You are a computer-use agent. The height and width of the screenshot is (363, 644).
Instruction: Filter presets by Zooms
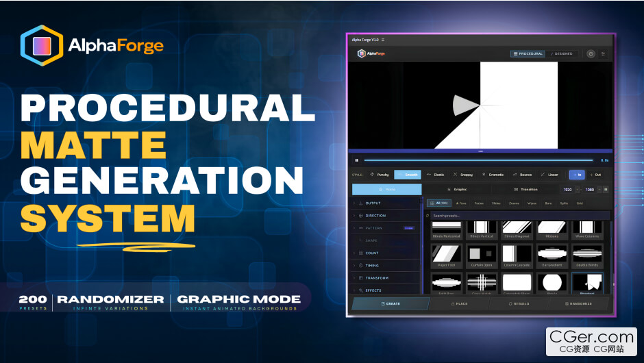point(514,203)
